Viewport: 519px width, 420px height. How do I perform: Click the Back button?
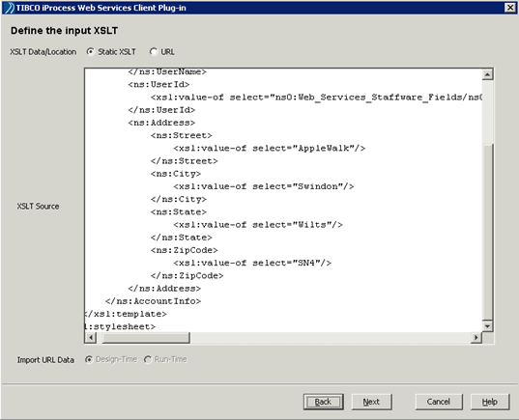click(324, 402)
